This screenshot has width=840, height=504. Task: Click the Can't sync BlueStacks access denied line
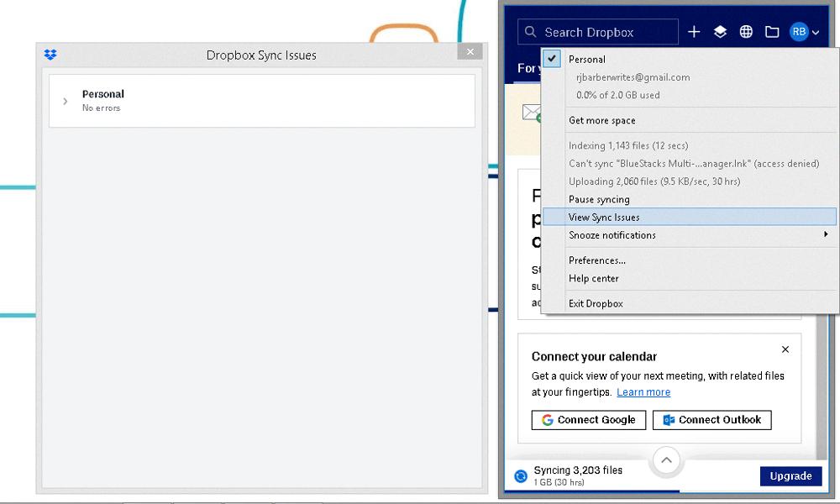click(694, 163)
